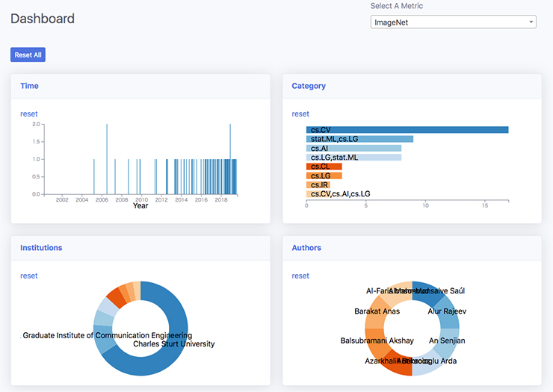Screen dimensions: 553x392
Task: Click the Authors panel heading
Action: (306, 248)
